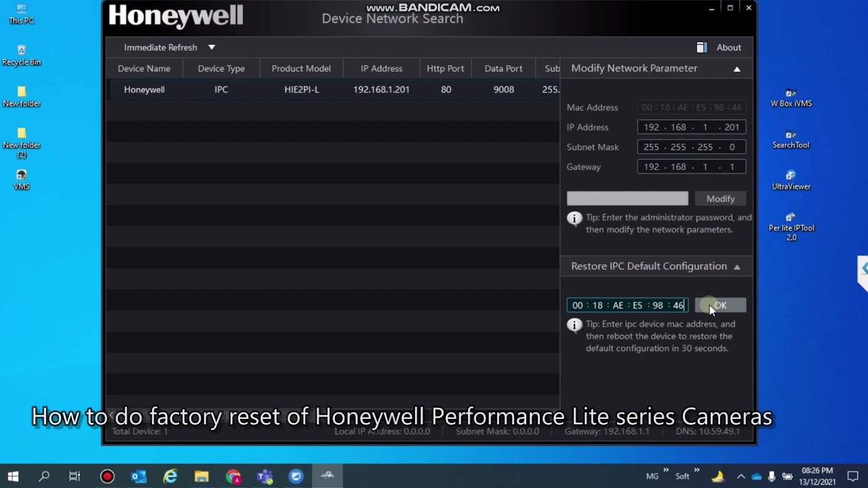Sort by Device Name column
Image resolution: width=868 pixels, height=488 pixels.
[144, 68]
